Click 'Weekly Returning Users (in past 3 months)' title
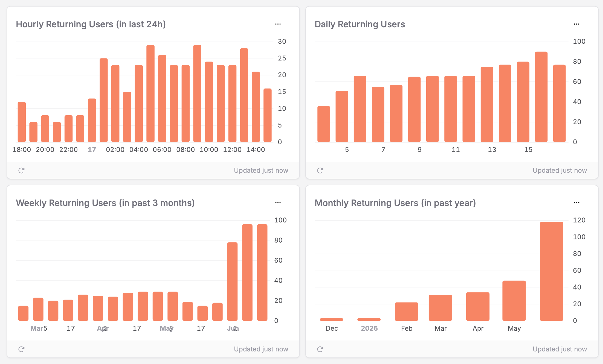 105,203
